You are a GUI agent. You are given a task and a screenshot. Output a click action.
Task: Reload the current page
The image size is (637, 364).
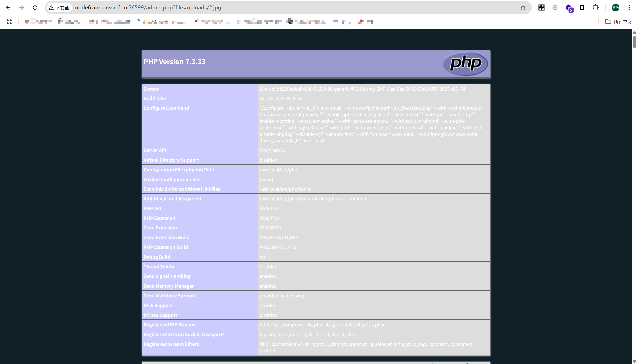(35, 7)
